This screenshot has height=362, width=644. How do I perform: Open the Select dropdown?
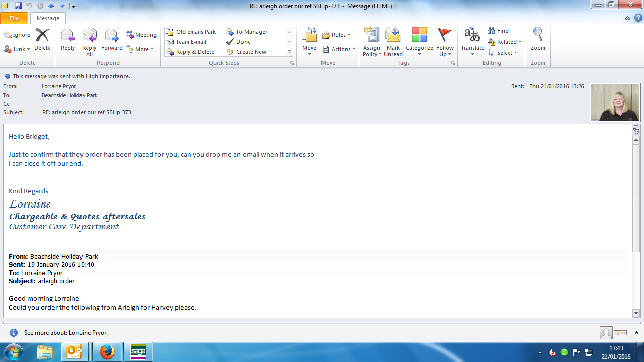tap(503, 53)
